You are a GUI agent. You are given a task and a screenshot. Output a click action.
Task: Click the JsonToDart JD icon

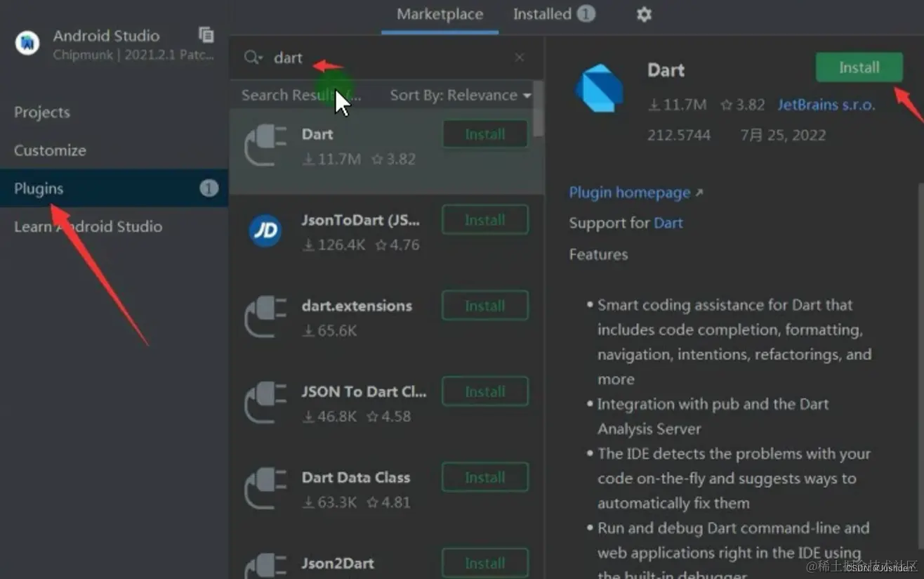(x=265, y=231)
